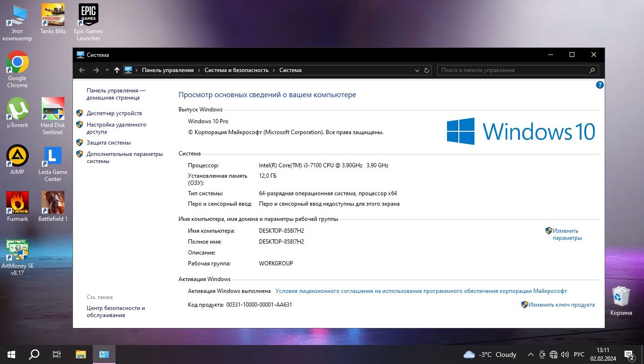Click Изменить ключ продукта link
The image size is (644, 364).
pos(562,305)
